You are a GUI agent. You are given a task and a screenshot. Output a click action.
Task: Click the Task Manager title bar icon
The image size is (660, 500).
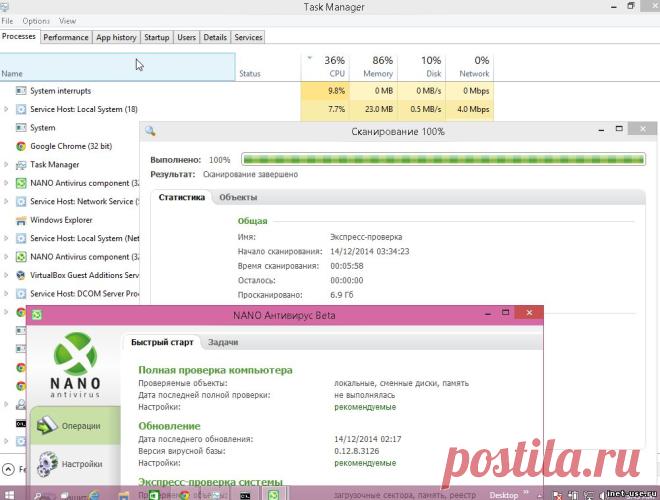[4, 6]
